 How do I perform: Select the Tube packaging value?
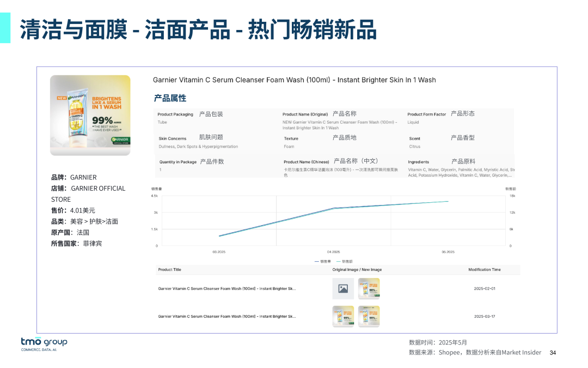[162, 123]
